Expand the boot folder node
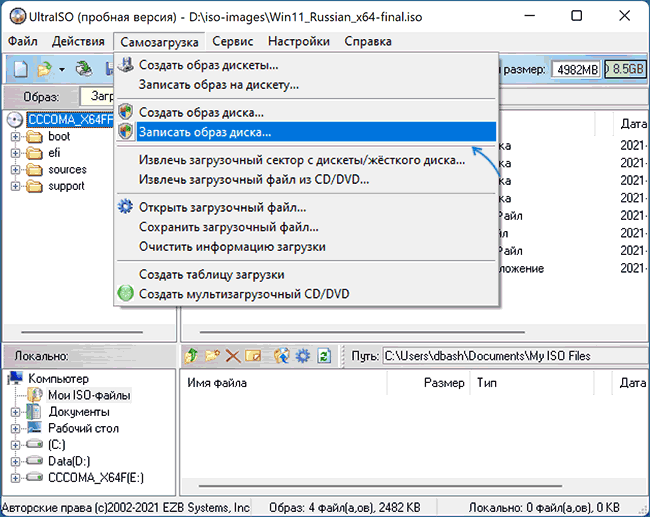Image resolution: width=650 pixels, height=517 pixels. (15, 136)
